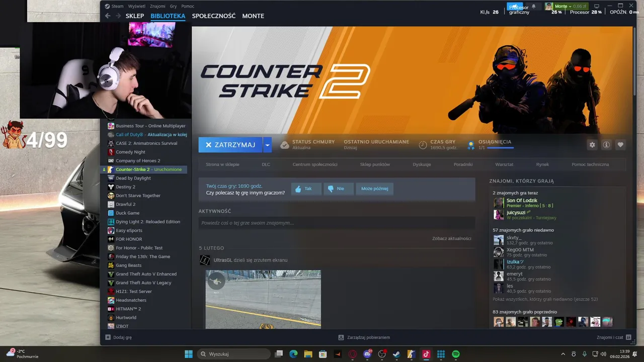Screen dimensions: 644x362
Task: Open the announcements megaphone icon
Action: [x=515, y=6]
